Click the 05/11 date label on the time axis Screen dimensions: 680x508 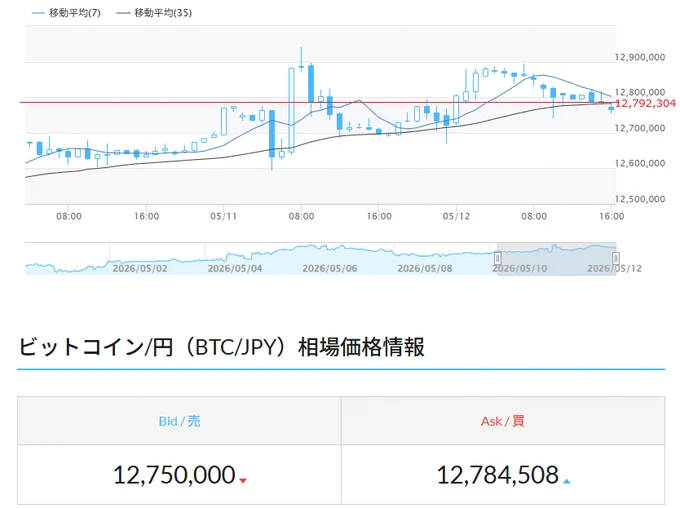tap(224, 216)
